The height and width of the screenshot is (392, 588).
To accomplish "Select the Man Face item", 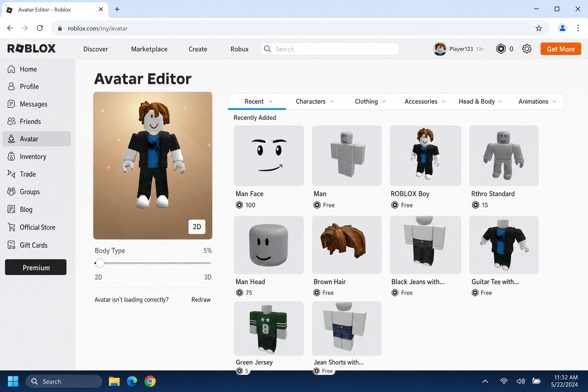I will (269, 156).
